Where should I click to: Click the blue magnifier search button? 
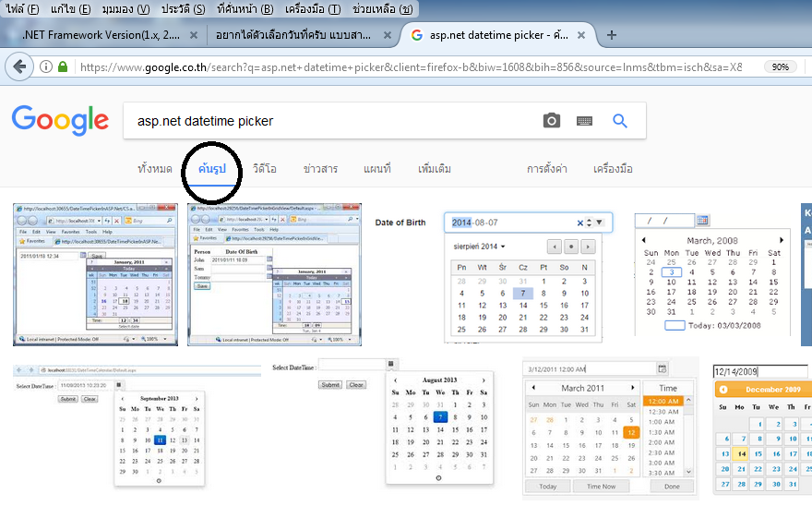(x=620, y=121)
